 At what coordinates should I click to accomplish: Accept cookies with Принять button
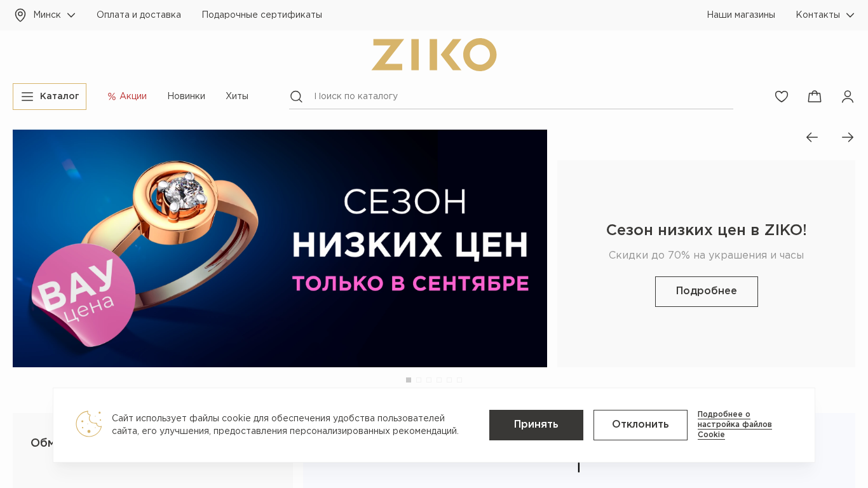536,425
